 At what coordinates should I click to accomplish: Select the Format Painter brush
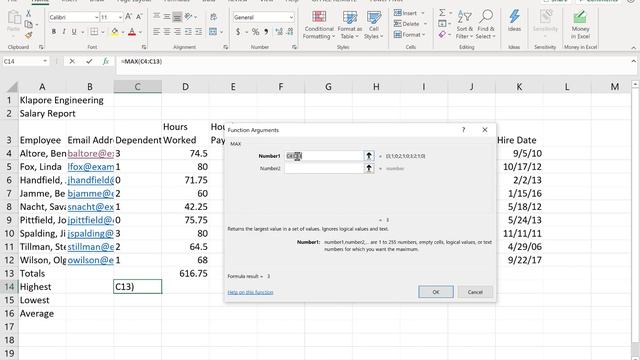pyautogui.click(x=28, y=35)
